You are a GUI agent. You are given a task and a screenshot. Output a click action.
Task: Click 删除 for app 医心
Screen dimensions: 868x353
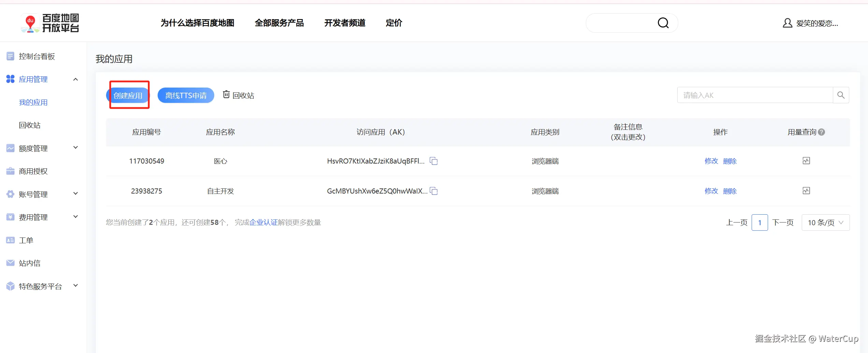pyautogui.click(x=730, y=161)
